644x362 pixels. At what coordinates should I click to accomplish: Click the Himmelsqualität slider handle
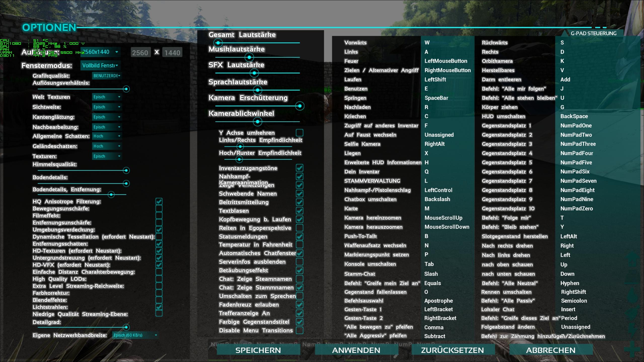pyautogui.click(x=126, y=171)
